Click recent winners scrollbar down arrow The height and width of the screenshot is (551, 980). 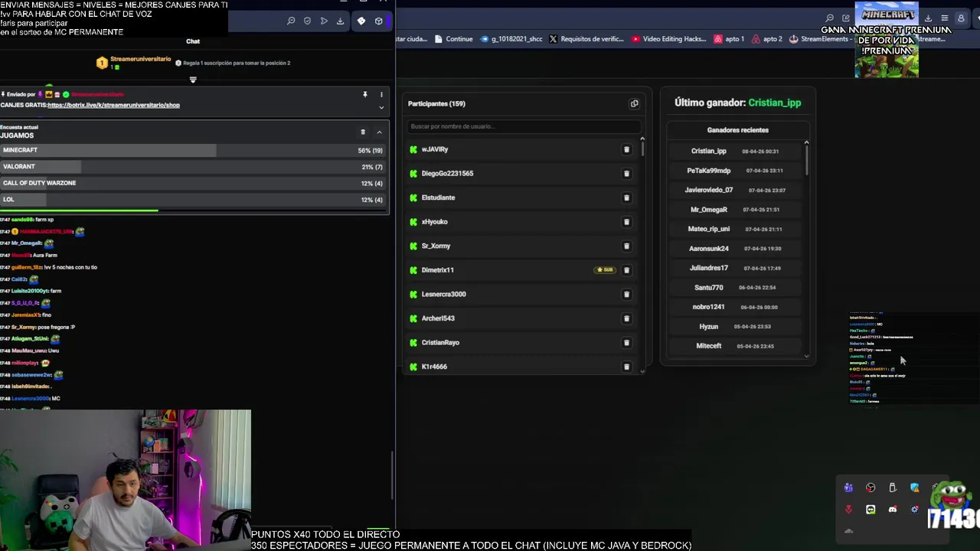click(x=806, y=355)
